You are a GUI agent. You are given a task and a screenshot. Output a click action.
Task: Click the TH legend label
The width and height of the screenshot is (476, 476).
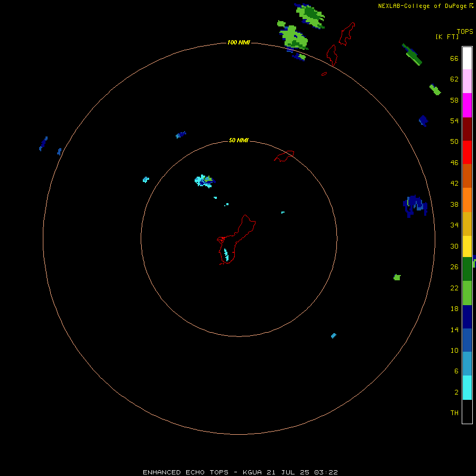click(x=454, y=413)
